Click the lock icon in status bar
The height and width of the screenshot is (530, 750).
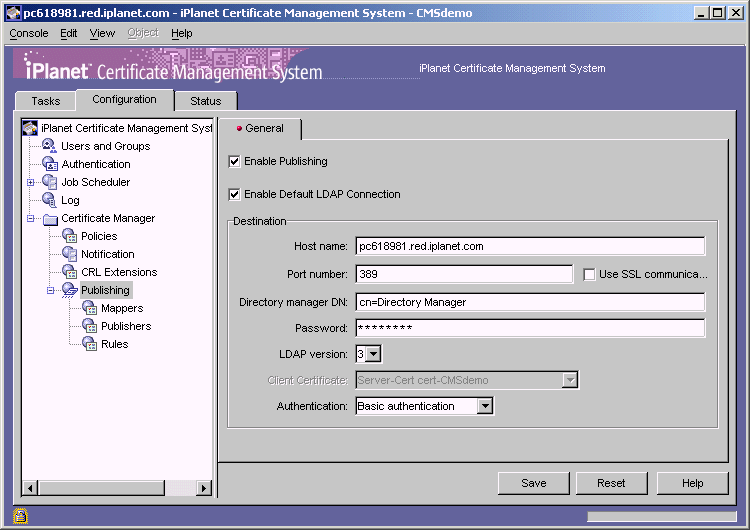pos(21,516)
